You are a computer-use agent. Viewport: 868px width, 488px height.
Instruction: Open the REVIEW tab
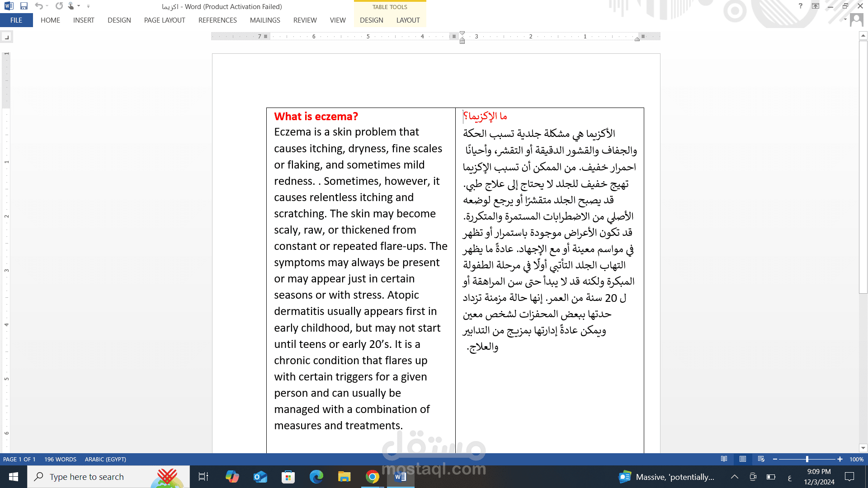305,20
